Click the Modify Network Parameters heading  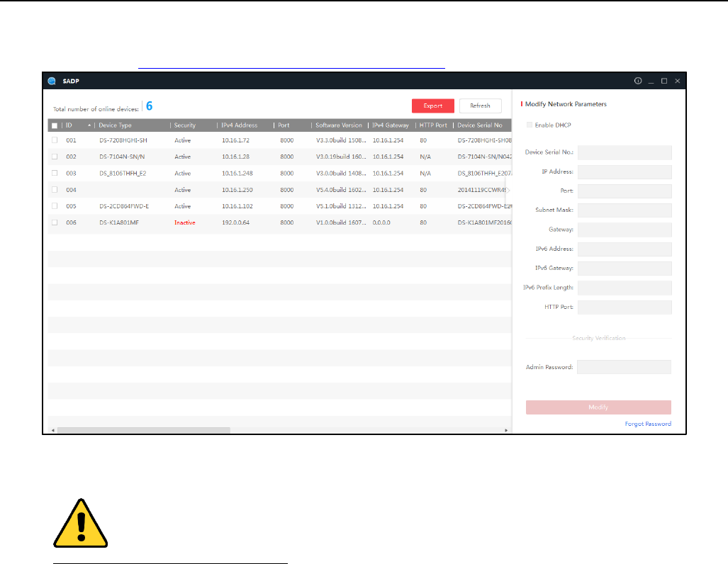(x=566, y=104)
